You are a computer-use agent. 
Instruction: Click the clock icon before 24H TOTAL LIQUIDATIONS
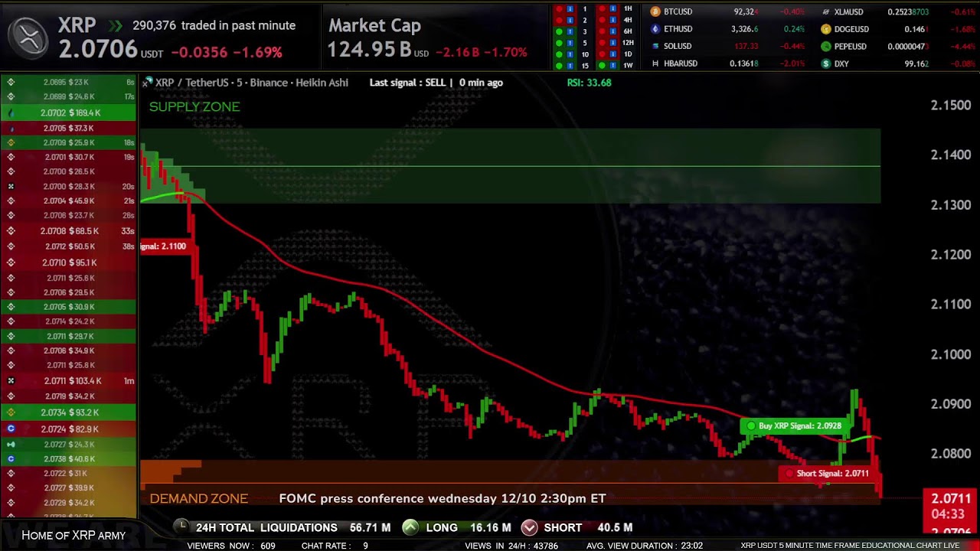tap(181, 527)
